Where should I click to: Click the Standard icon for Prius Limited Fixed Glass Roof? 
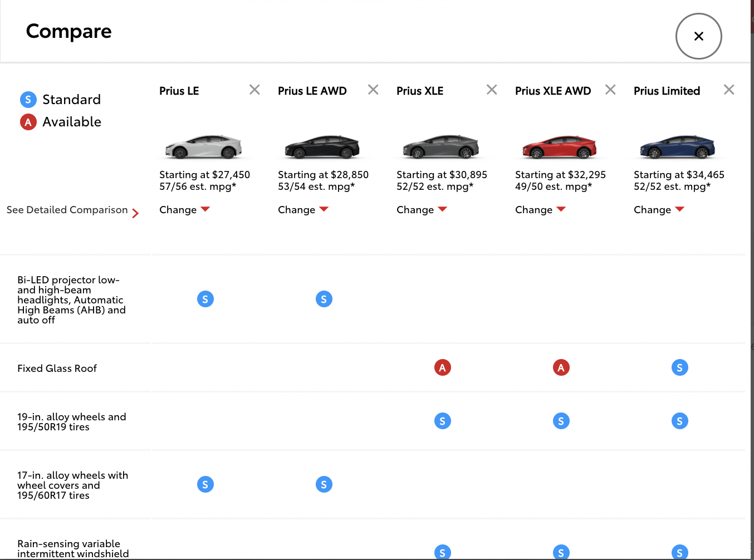tap(679, 367)
